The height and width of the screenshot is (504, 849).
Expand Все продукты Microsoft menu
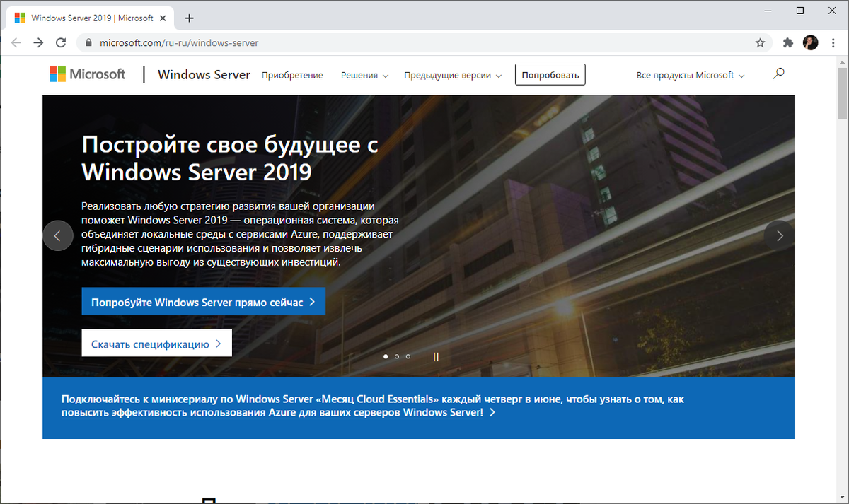691,75
